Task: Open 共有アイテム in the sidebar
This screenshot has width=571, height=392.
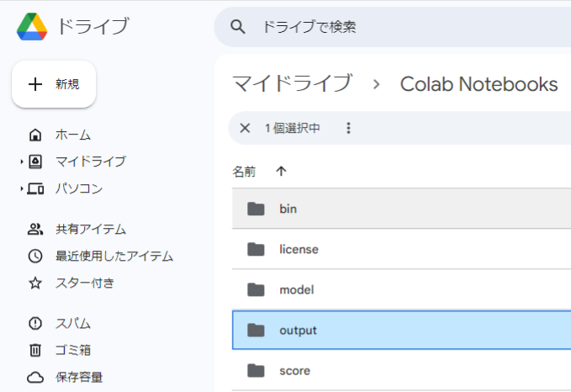Action: pos(91,229)
